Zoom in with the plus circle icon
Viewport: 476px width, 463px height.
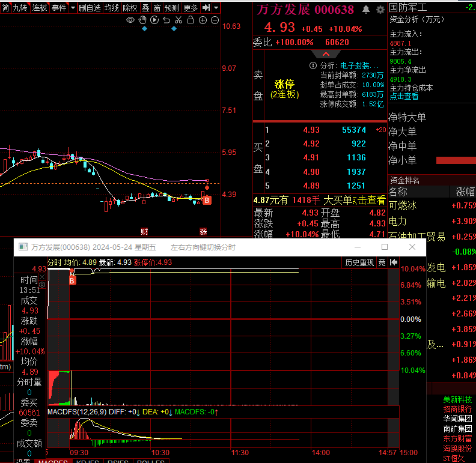203,20
